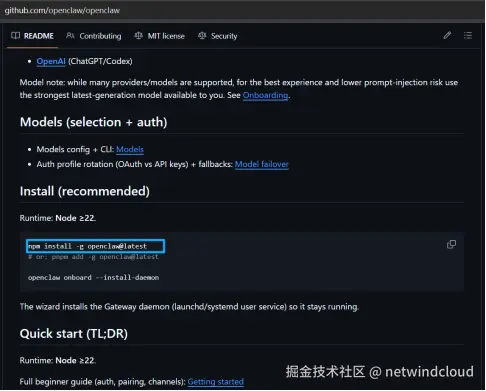Switch to the Contributing tab

(94, 36)
